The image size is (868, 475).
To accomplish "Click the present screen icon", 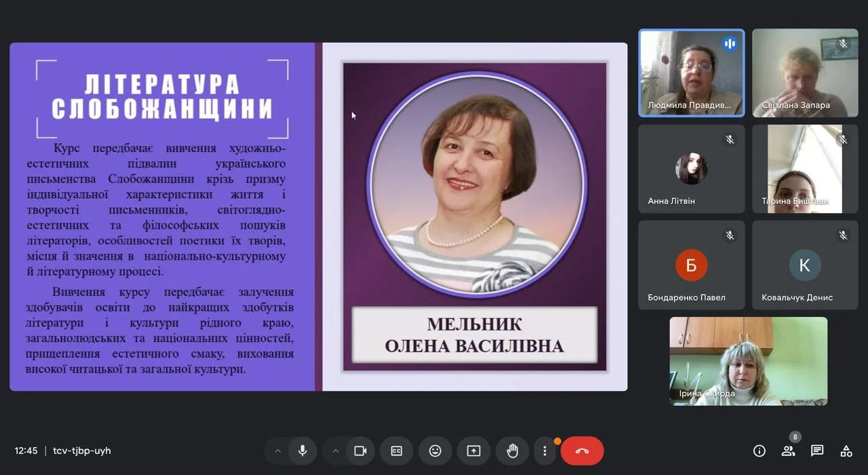I will 474,451.
